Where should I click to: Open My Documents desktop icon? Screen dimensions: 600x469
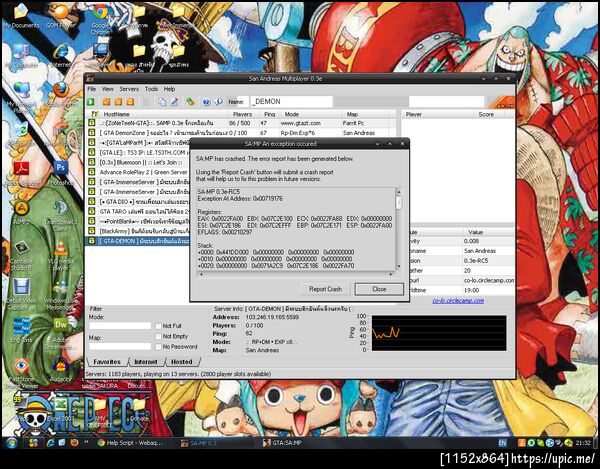tap(21, 16)
